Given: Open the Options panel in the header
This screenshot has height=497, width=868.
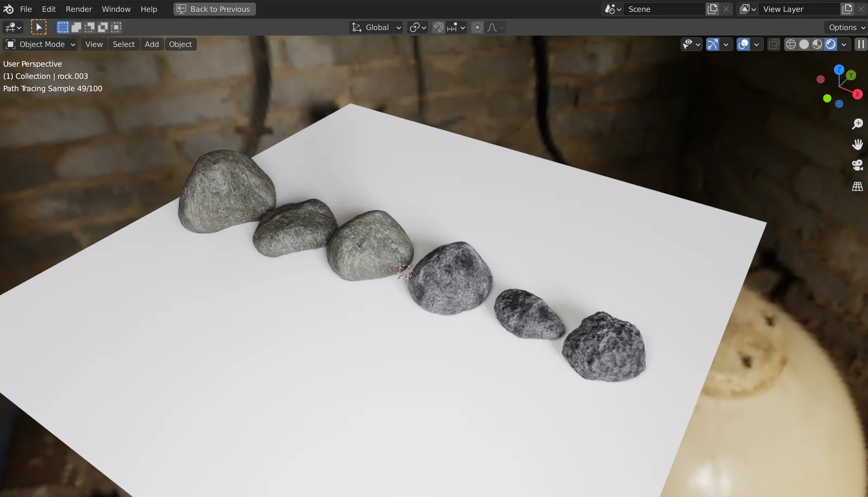Looking at the screenshot, I should click(x=844, y=27).
